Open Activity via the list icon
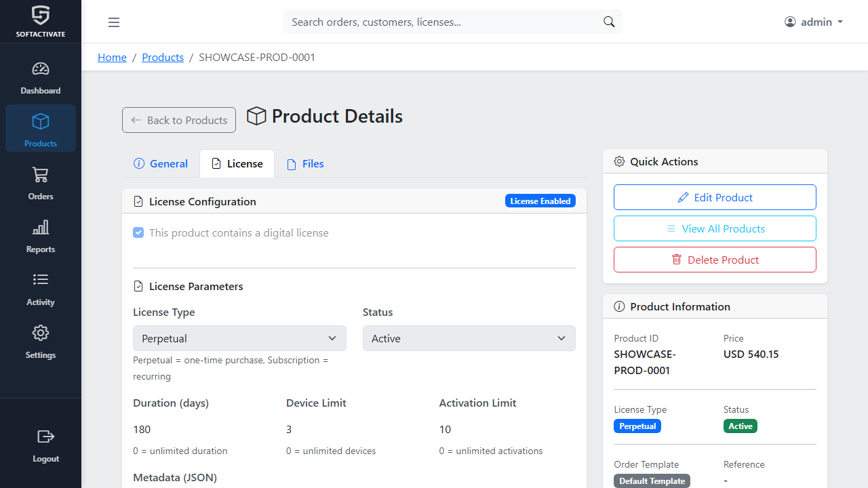This screenshot has width=868, height=488. [x=41, y=280]
